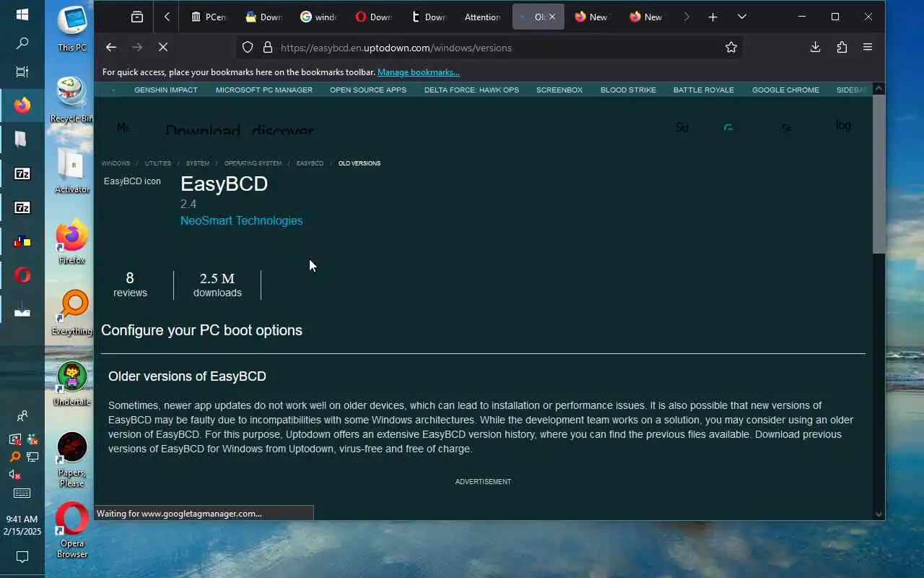
Task: Click the EASYBCD breadcrumb
Action: click(x=310, y=163)
